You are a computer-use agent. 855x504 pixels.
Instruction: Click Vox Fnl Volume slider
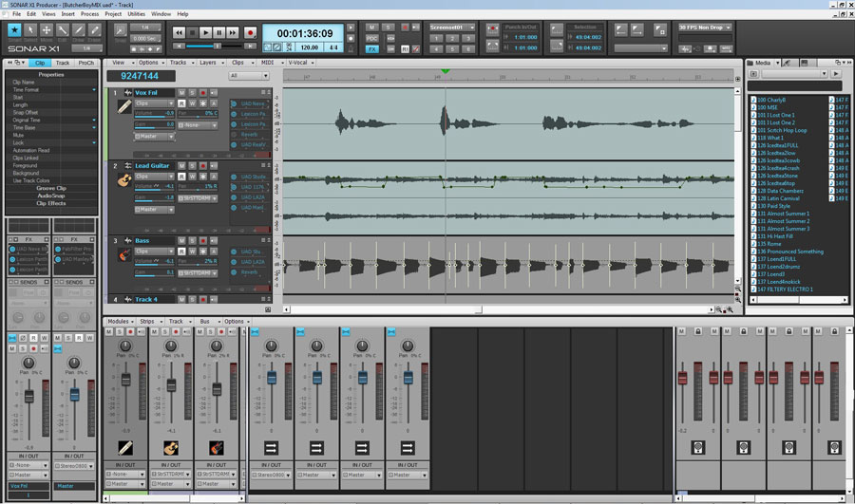point(154,114)
